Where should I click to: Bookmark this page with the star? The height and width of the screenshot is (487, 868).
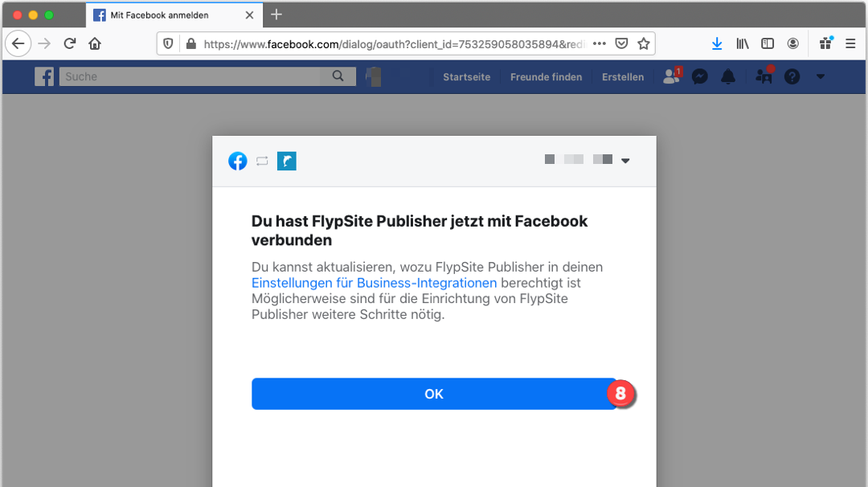click(643, 43)
